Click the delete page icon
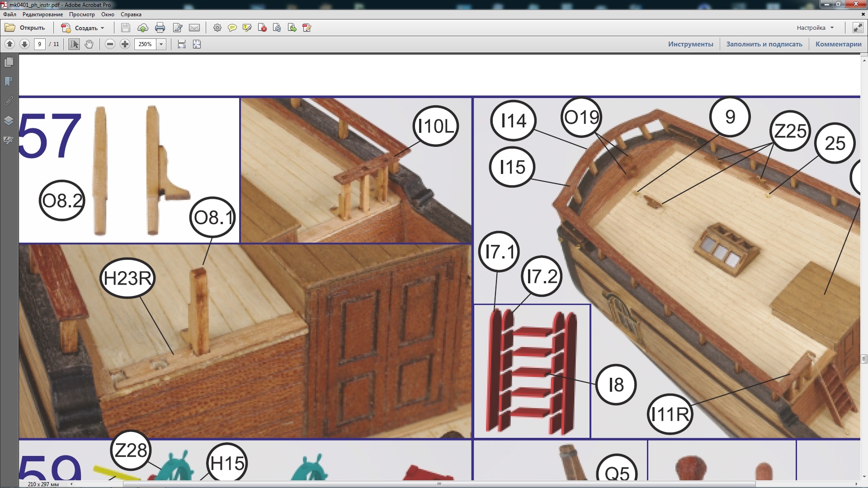 pyautogui.click(x=262, y=28)
